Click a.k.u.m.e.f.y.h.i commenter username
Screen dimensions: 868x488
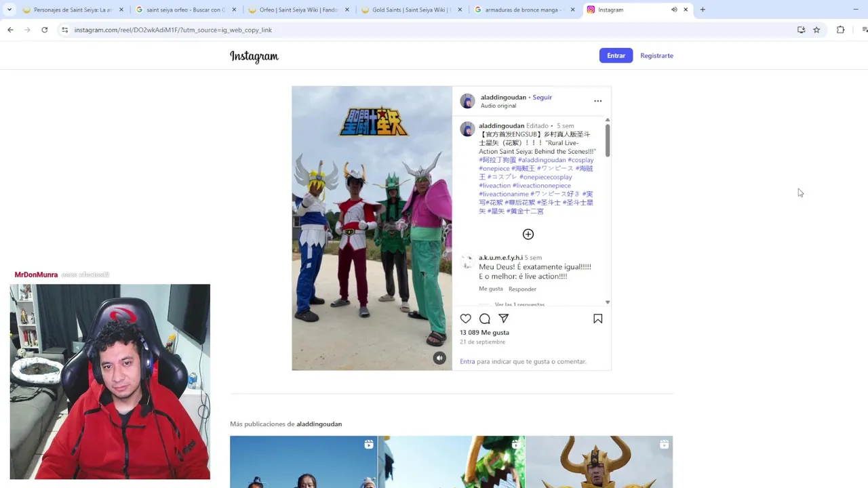[500, 258]
